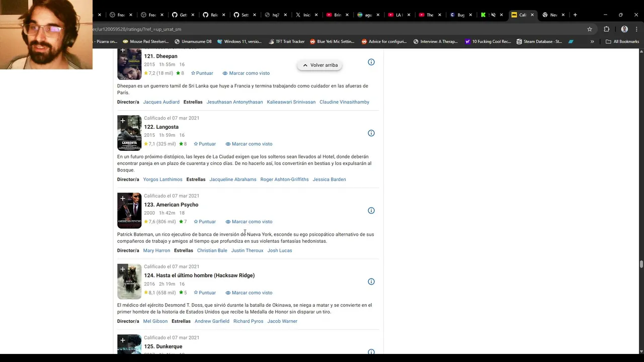Viewport: 644px width, 362px height.
Task: Open Interview: A Therap... bookmark
Action: [x=435, y=42]
